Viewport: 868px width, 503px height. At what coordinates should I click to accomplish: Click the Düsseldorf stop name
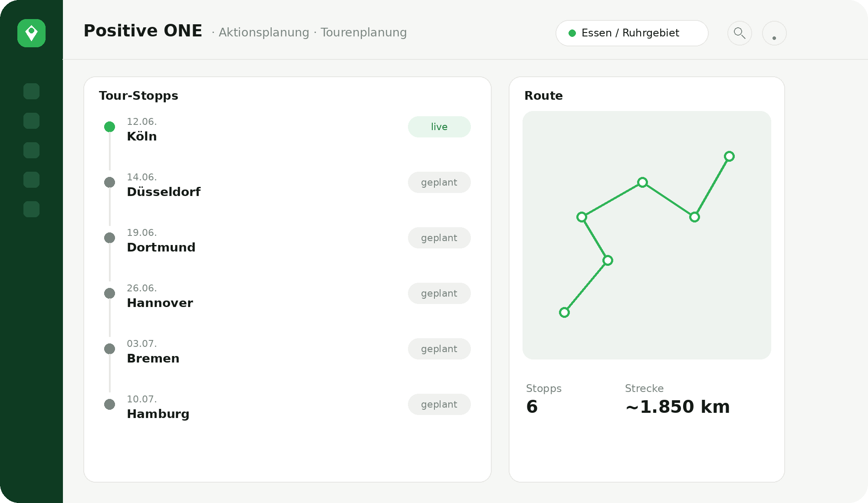(x=164, y=192)
